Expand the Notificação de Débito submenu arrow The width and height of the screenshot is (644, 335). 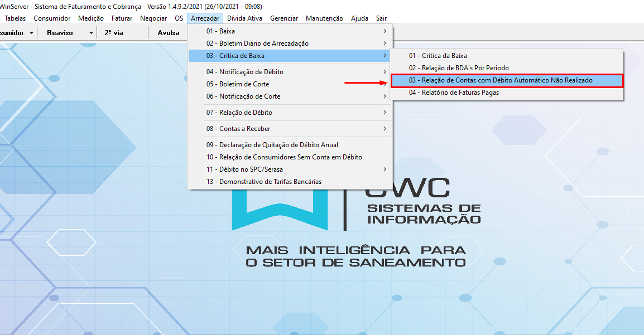point(385,71)
